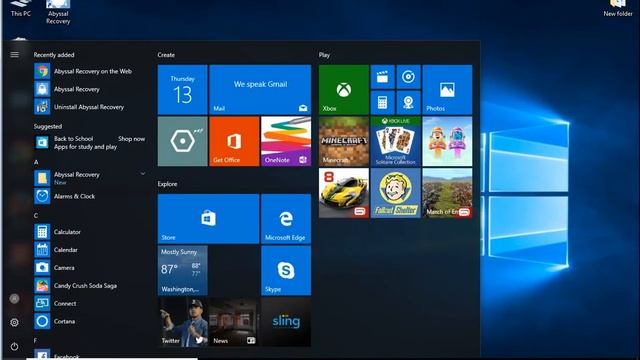Click Uninstall Abyssal Recovery

tap(90, 107)
